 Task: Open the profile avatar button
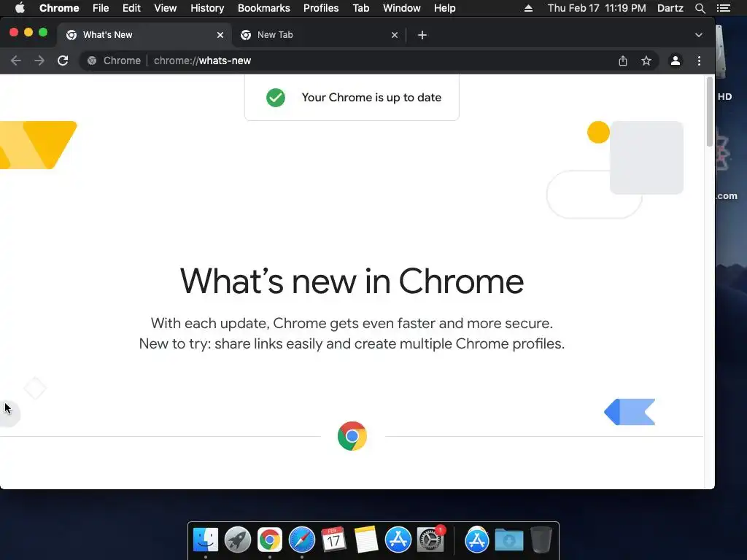coord(675,61)
